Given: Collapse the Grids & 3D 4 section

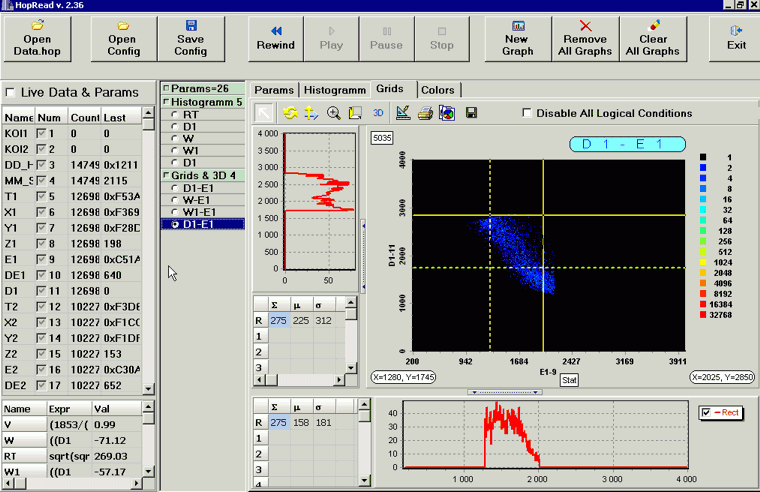Looking at the screenshot, I should pyautogui.click(x=166, y=175).
